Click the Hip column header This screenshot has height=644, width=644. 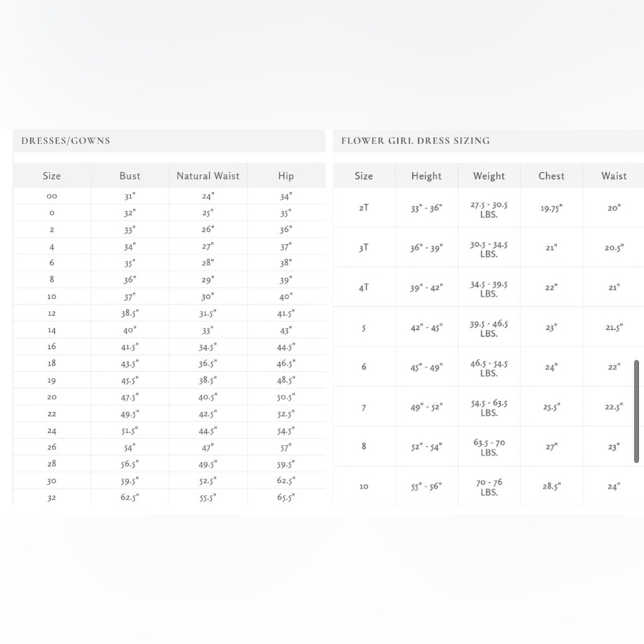[x=286, y=176]
